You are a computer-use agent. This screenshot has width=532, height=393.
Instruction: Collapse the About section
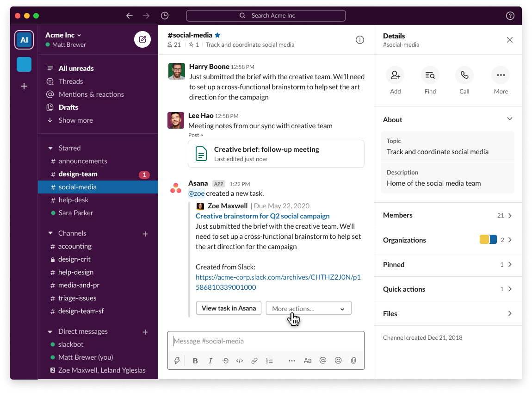510,119
